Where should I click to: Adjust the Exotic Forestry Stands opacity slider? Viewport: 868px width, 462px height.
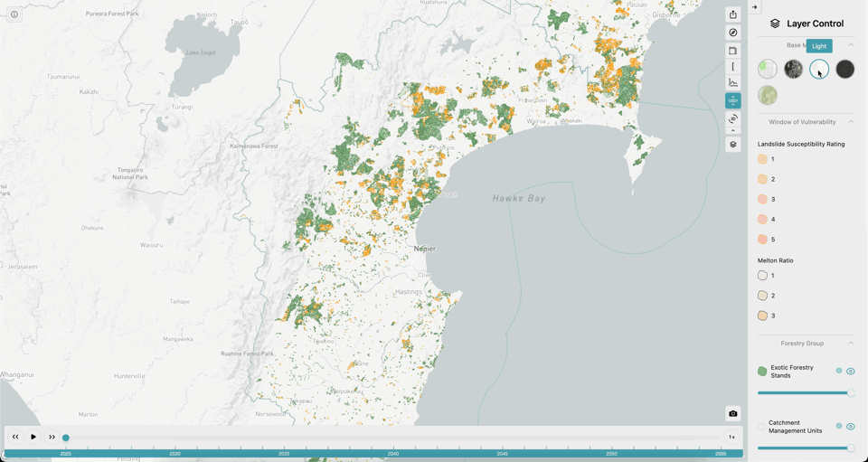click(806, 393)
